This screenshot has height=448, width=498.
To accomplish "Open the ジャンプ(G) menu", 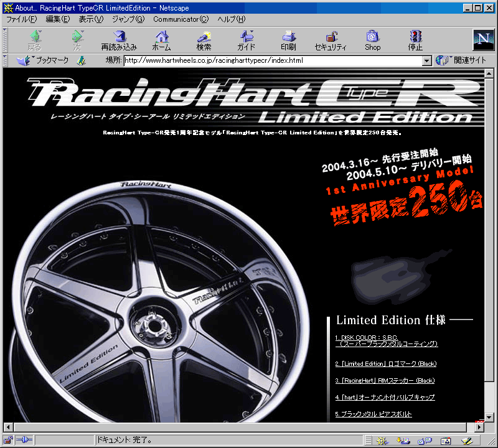I will point(128,19).
